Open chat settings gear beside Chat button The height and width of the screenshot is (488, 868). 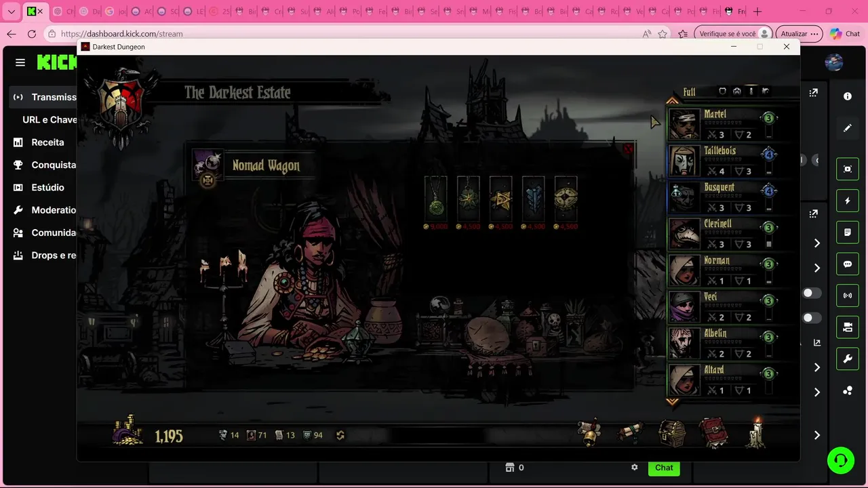635,468
